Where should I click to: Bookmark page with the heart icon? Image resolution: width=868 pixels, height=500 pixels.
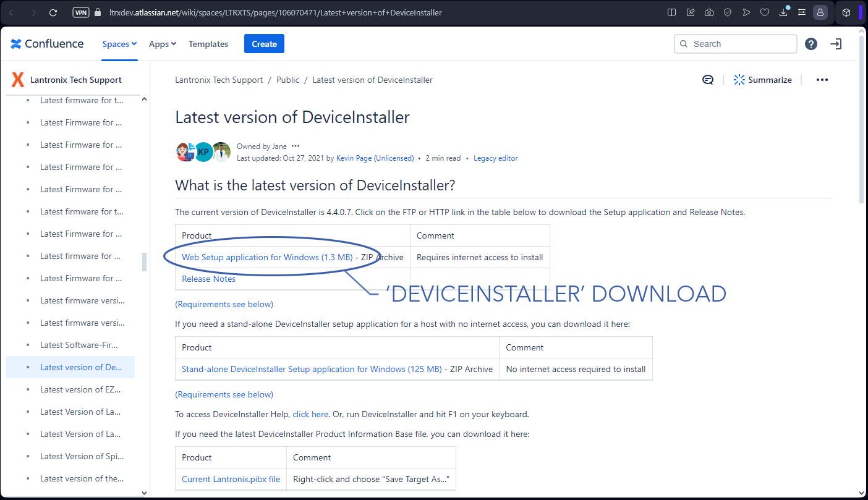point(765,12)
